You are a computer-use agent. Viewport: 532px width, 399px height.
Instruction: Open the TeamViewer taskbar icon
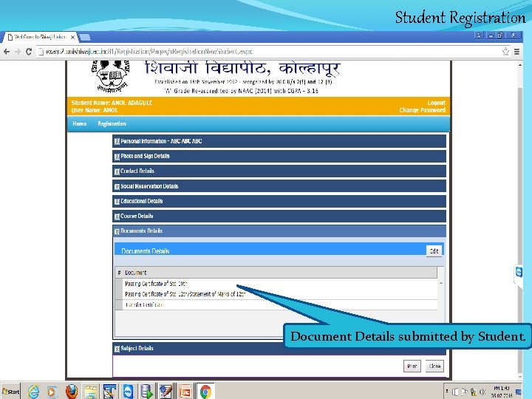tap(128, 392)
